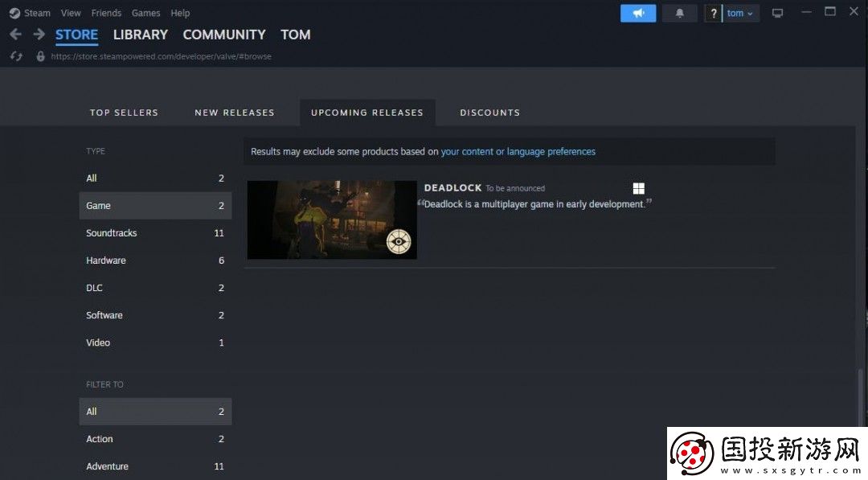Switch to the Top Sellers tab
Screen dimensions: 868x480
[x=124, y=113]
